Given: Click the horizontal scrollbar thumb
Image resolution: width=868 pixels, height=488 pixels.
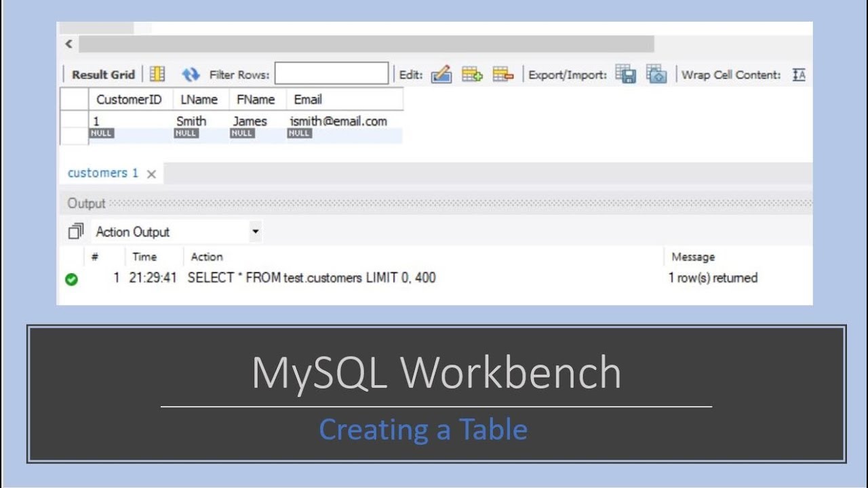Looking at the screenshot, I should pyautogui.click(x=366, y=44).
